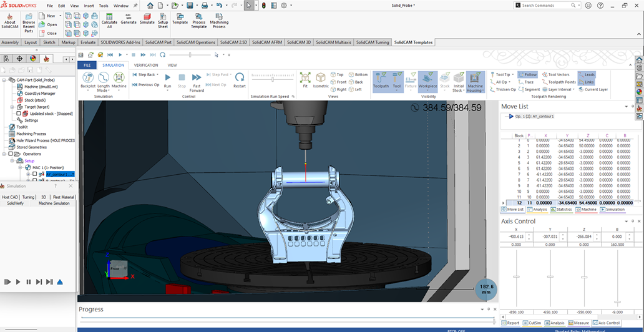Collapse the MAC 1 (1- Position) node
This screenshot has height=332, width=644.
[x=20, y=168]
